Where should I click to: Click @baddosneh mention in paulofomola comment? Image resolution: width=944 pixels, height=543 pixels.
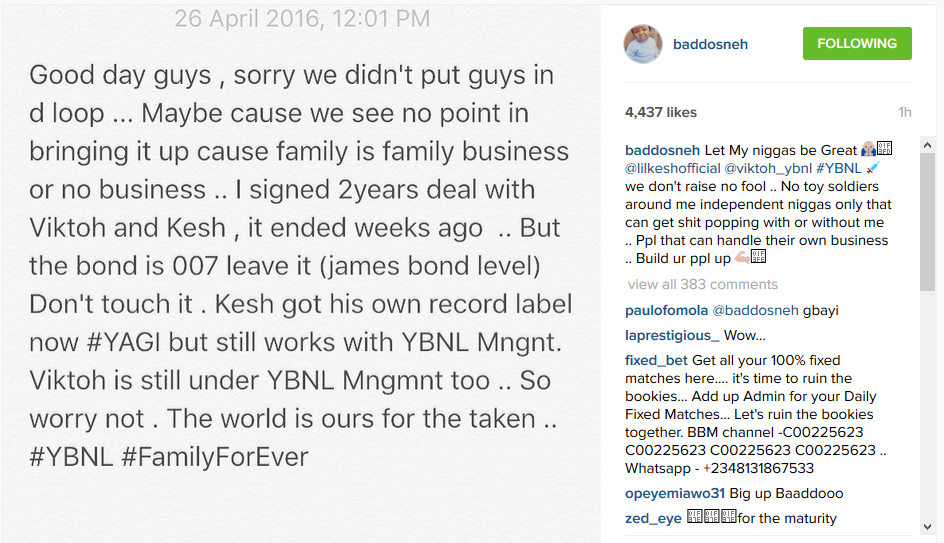tap(755, 311)
